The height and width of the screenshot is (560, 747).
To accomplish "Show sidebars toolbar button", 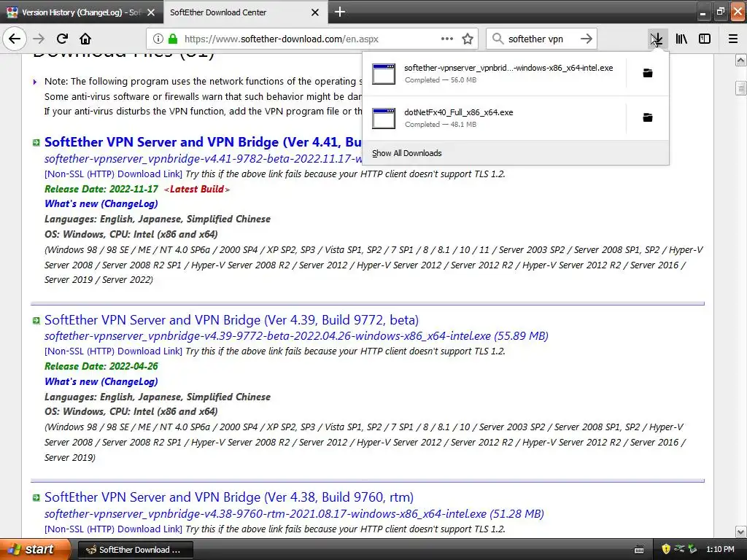I will click(705, 39).
